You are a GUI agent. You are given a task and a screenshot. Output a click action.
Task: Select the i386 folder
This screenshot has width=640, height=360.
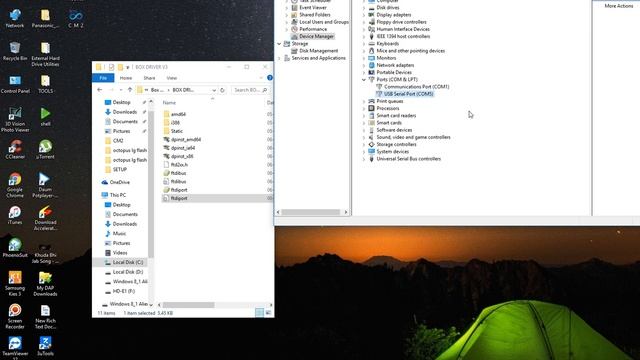tap(175, 122)
